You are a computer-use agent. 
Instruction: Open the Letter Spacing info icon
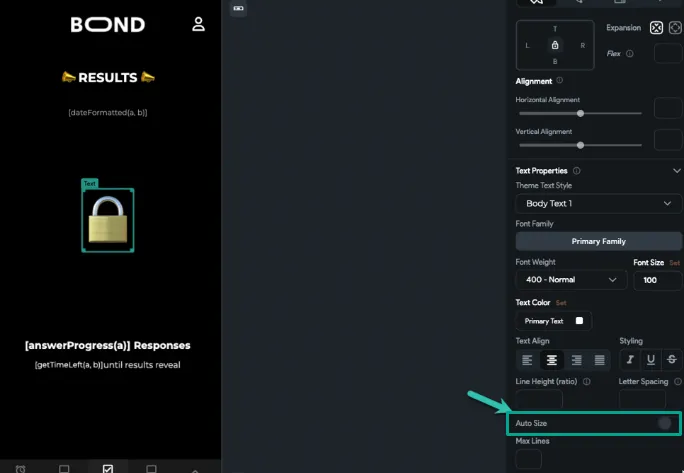pyautogui.click(x=677, y=381)
